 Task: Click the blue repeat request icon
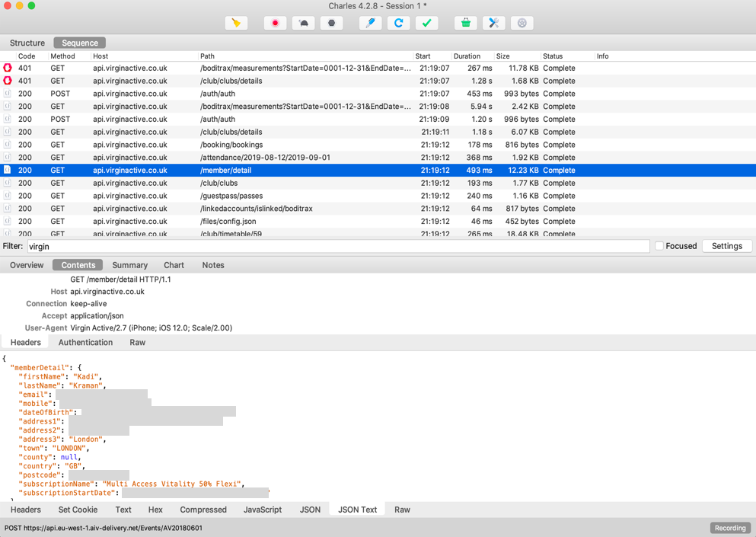pyautogui.click(x=399, y=23)
